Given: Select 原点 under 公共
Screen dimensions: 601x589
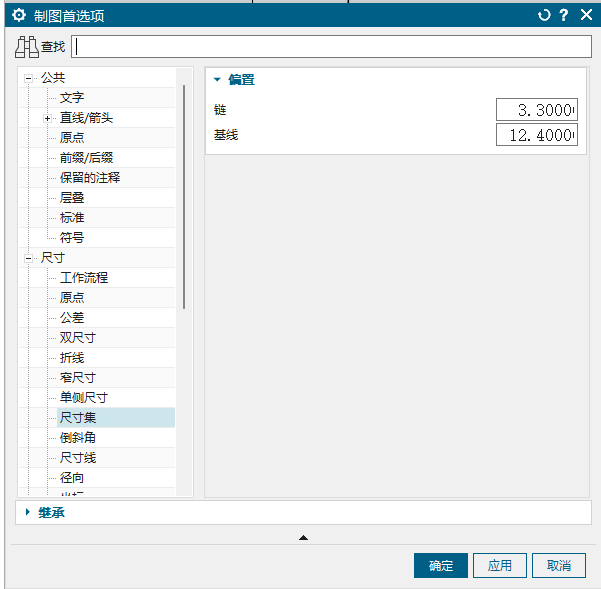Looking at the screenshot, I should (x=72, y=138).
